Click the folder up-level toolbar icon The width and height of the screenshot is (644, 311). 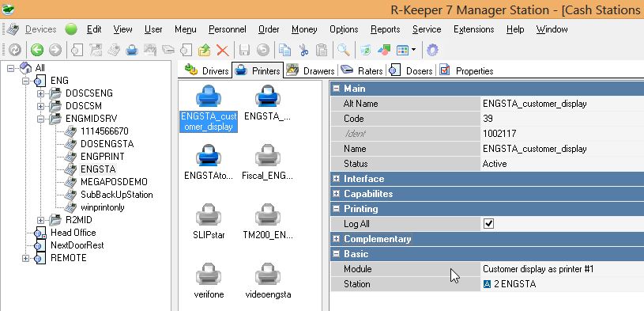(204, 50)
